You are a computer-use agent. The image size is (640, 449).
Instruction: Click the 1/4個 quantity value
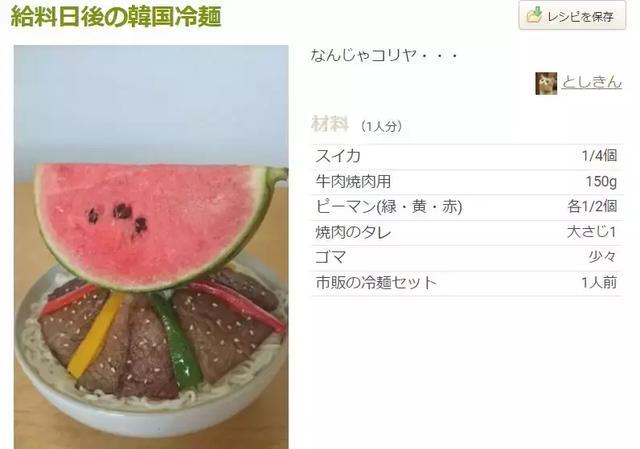599,156
